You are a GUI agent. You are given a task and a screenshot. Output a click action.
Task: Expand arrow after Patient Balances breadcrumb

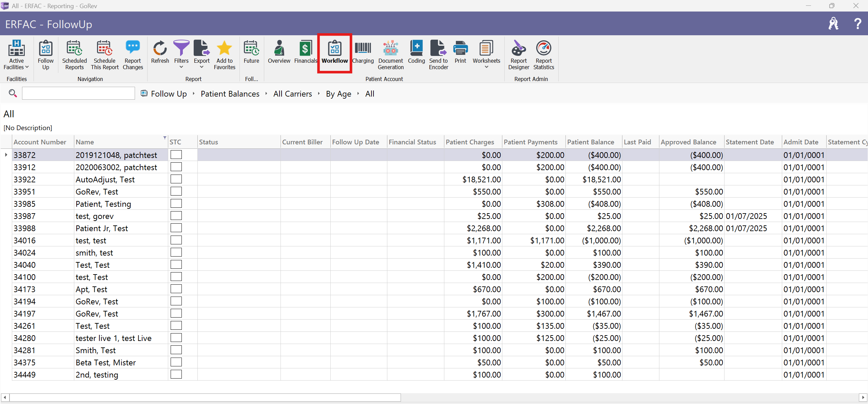(266, 94)
